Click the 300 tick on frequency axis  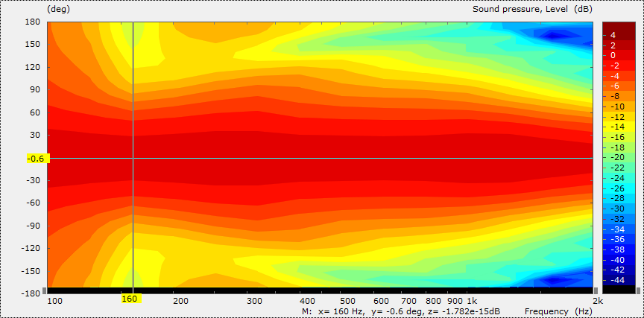click(255, 302)
